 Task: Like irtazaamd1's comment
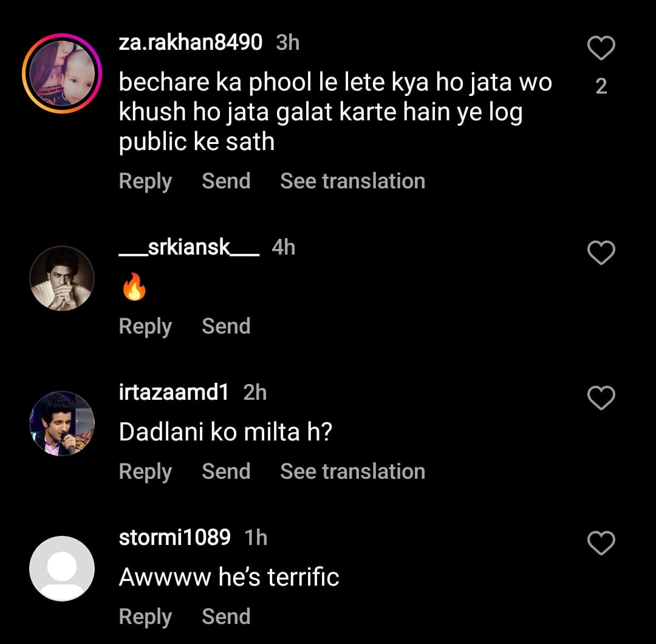click(601, 398)
